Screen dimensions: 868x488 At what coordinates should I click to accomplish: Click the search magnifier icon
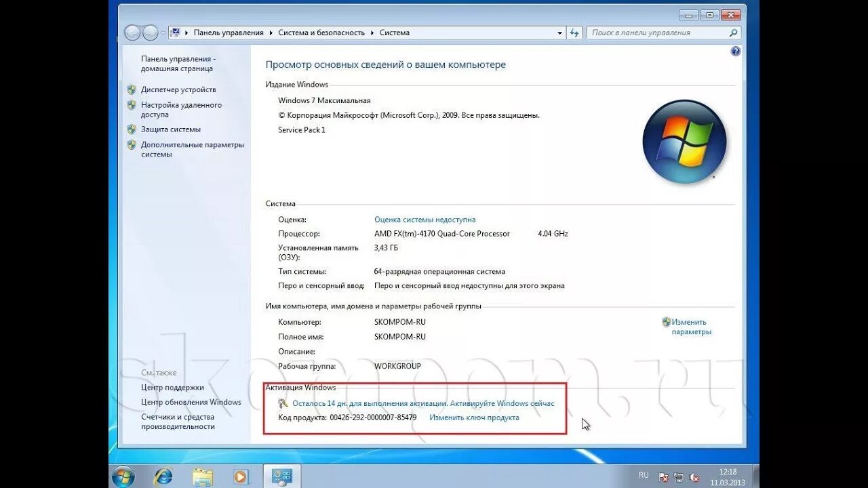[x=733, y=33]
